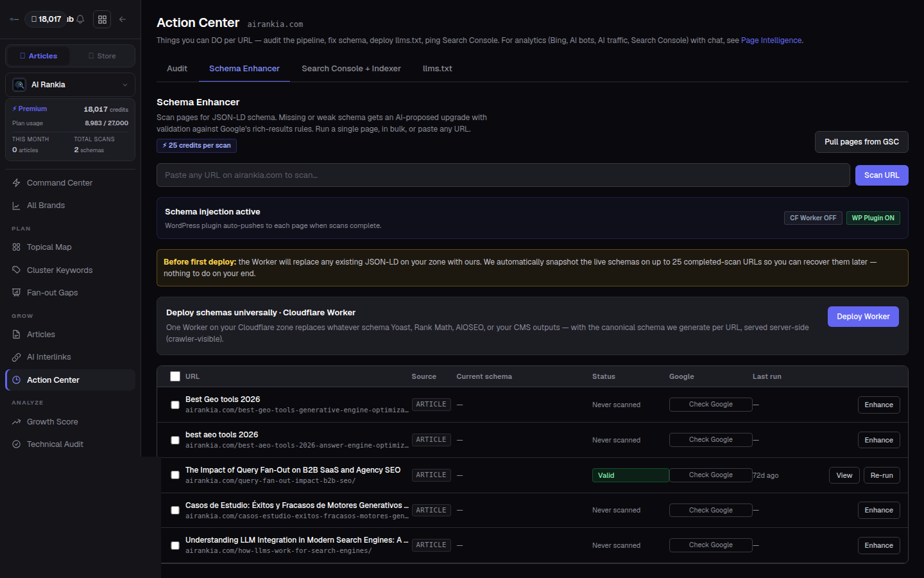Viewport: 924px width, 578px height.
Task: Re-run scan for Query Fan-Out article
Action: 882,476
